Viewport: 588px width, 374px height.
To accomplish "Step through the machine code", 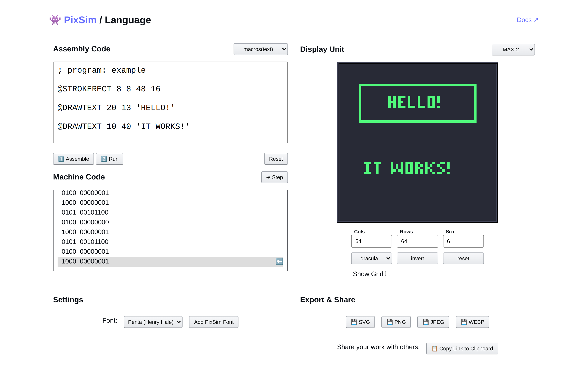I will [274, 177].
